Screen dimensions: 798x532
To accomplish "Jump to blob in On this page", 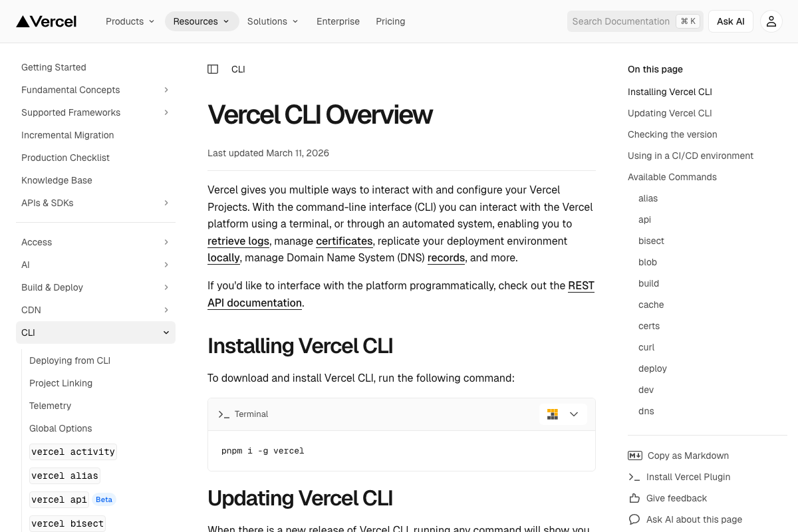I will point(648,262).
